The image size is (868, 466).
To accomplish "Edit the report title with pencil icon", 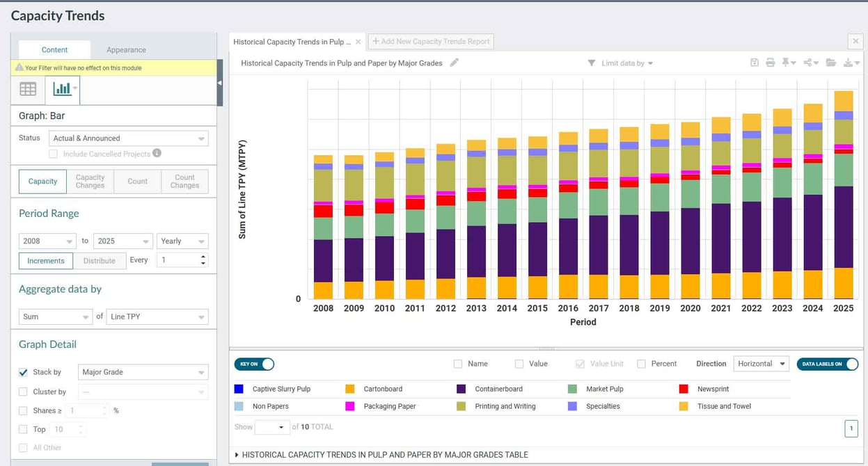I will coord(455,63).
